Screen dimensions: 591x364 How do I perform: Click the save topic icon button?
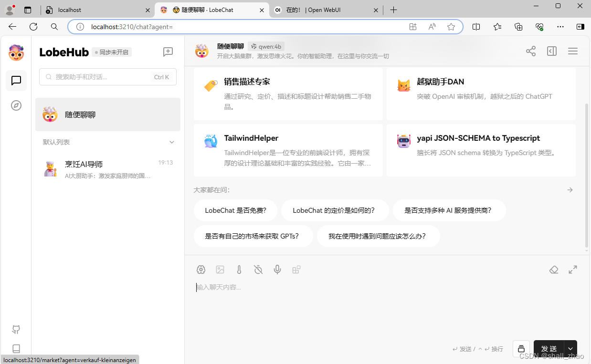(521, 349)
